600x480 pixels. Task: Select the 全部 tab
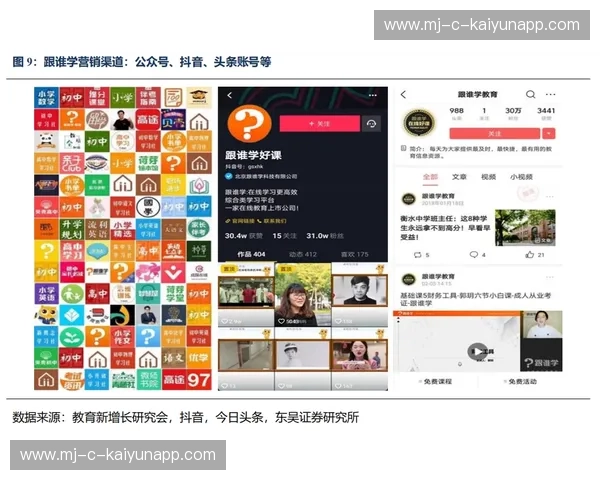(430, 176)
